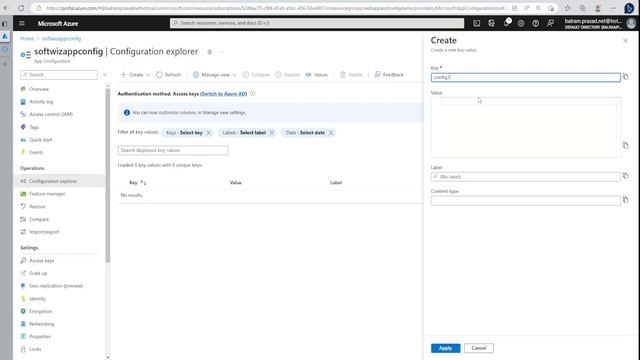Open Identity settings
640x360 pixels.
tap(37, 299)
